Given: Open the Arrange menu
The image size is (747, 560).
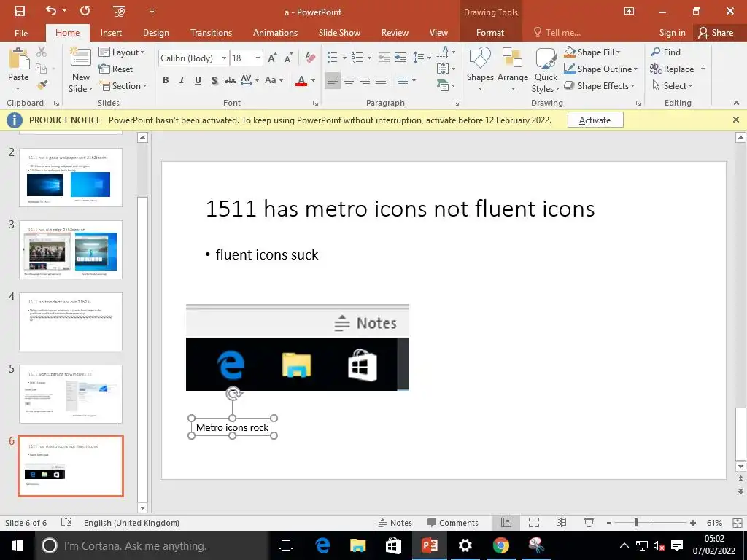Looking at the screenshot, I should coord(513,69).
